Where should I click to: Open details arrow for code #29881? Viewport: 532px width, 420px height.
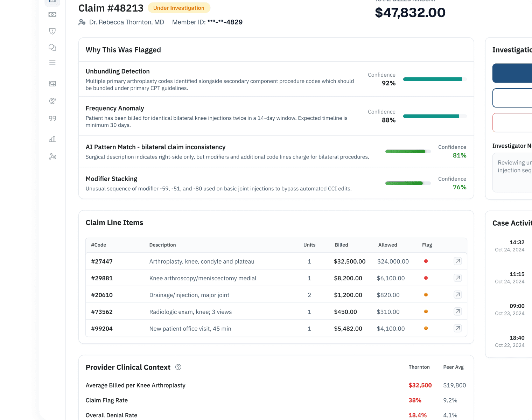[458, 278]
